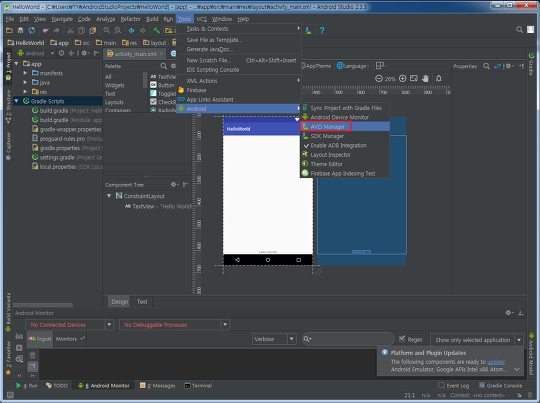Switch to the Design editor tab

[x=120, y=302]
